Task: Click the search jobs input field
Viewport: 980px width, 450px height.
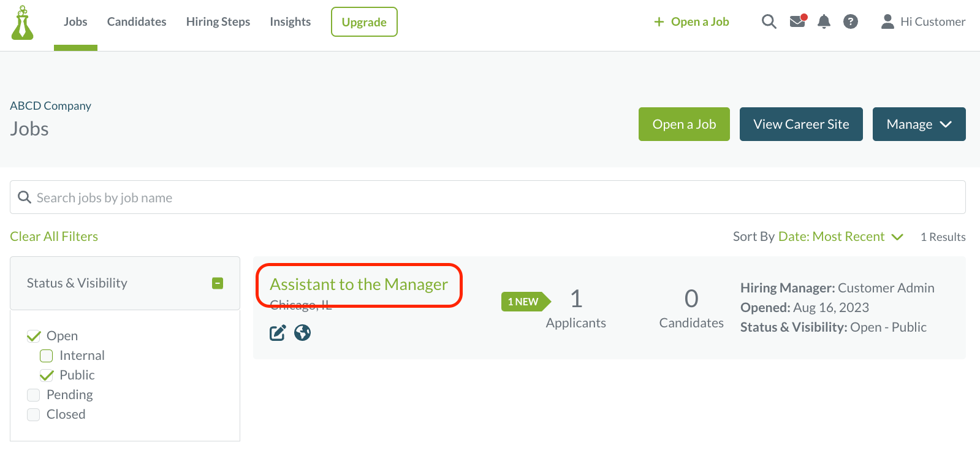Action: click(x=245, y=197)
